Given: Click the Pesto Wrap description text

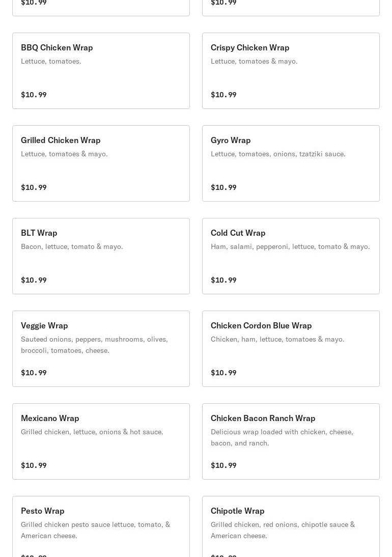Looking at the screenshot, I should [95, 530].
